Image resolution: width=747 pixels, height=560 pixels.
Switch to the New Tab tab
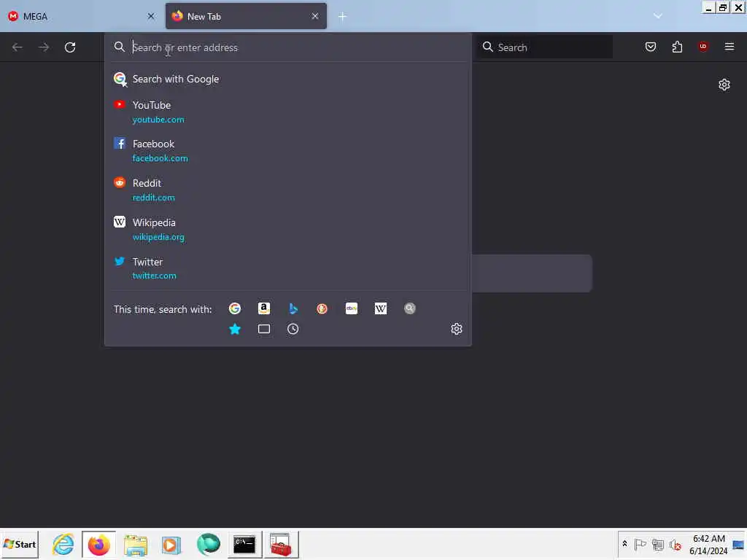[x=246, y=16]
